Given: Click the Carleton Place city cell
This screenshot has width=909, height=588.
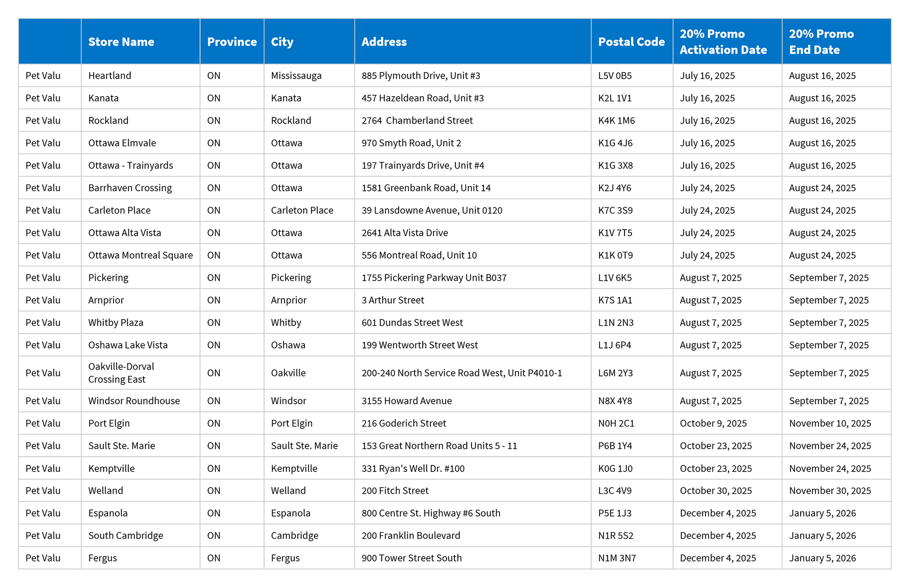Looking at the screenshot, I should click(302, 210).
